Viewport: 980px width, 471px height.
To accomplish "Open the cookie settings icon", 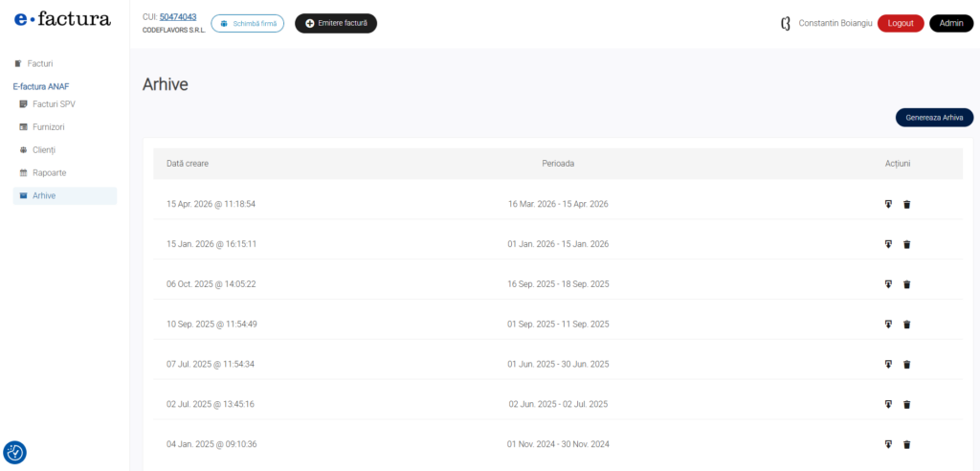I will tap(15, 453).
